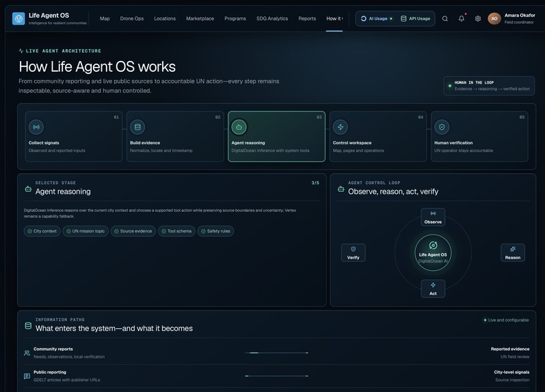Click the robot icon beside Selected Stage
545x392 pixels.
click(28, 189)
